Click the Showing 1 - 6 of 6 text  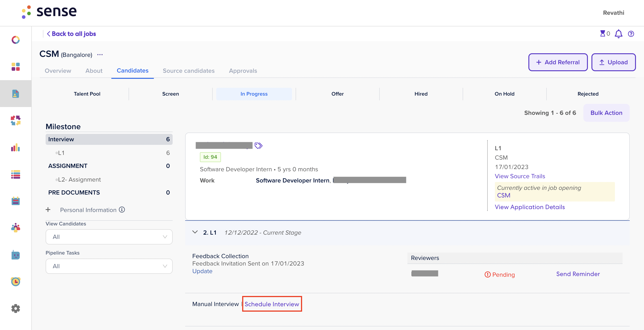550,113
